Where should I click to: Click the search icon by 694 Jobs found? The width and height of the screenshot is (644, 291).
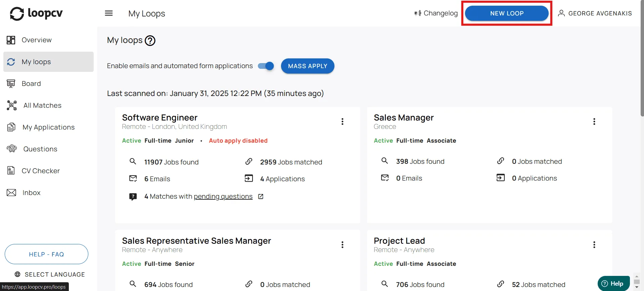click(x=133, y=284)
